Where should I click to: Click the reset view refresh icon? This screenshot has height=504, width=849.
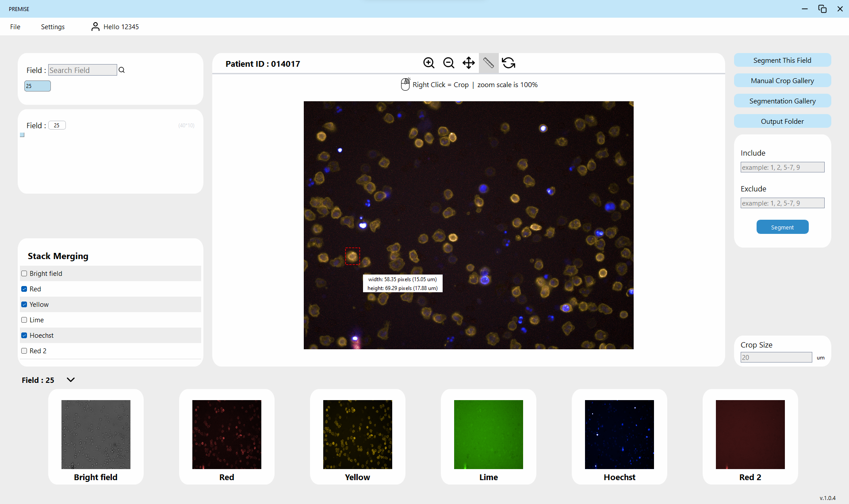pyautogui.click(x=509, y=63)
